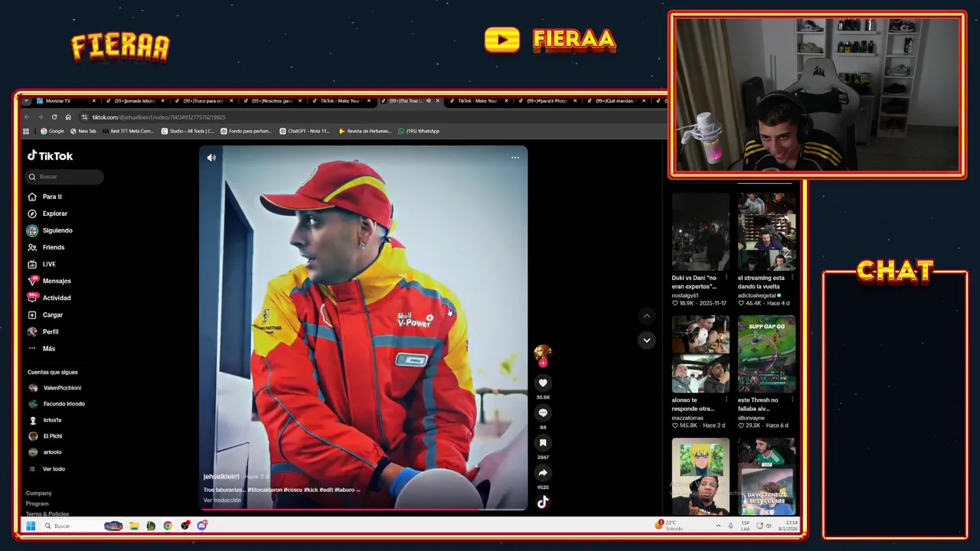
Task: Open the el streaming esta dando video
Action: point(766,232)
